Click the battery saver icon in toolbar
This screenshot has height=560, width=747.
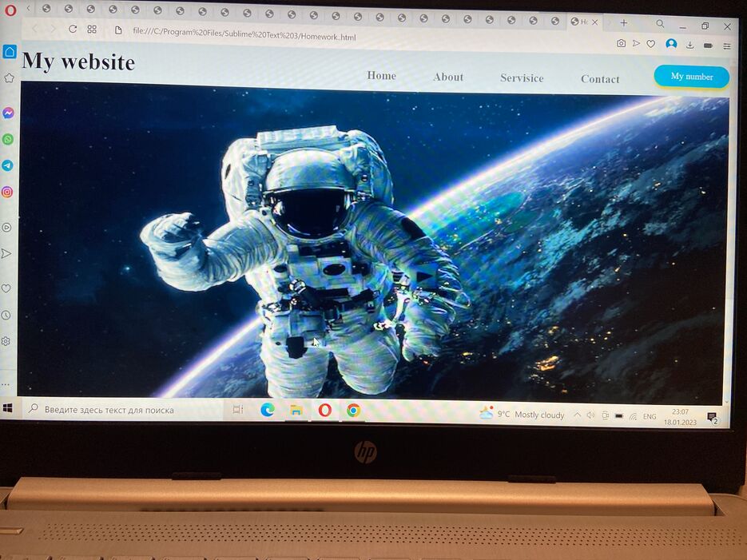[x=709, y=46]
